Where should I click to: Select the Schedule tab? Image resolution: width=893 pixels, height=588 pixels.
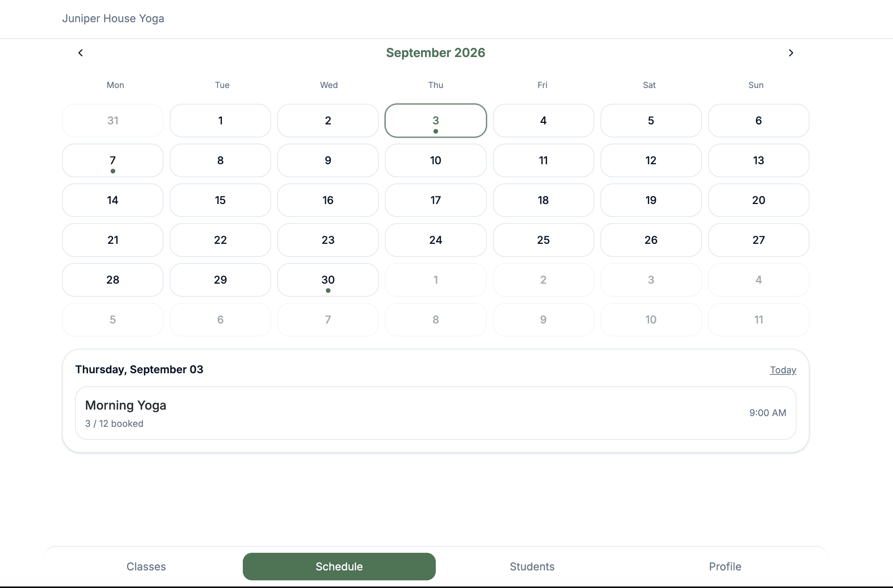339,567
